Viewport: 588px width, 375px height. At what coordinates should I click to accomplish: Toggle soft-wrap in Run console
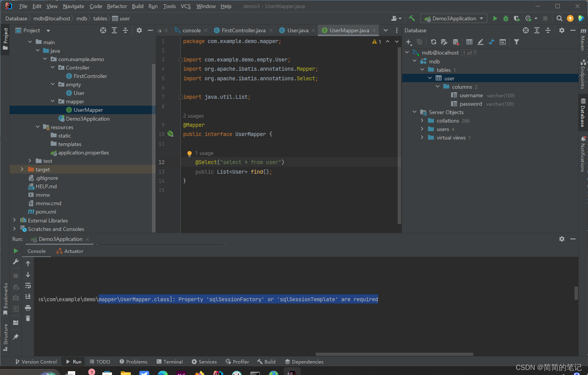point(28,286)
